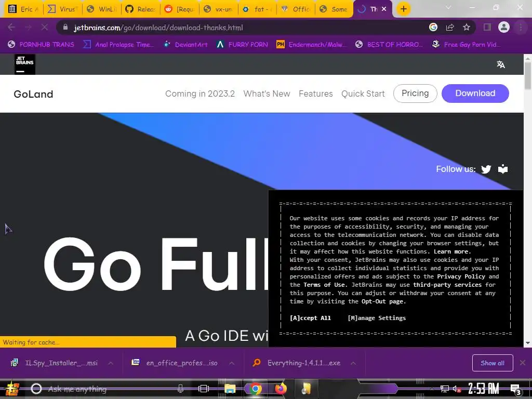The width and height of the screenshot is (532, 399).
Task: Open the Opt-Out page link
Action: [383, 301]
